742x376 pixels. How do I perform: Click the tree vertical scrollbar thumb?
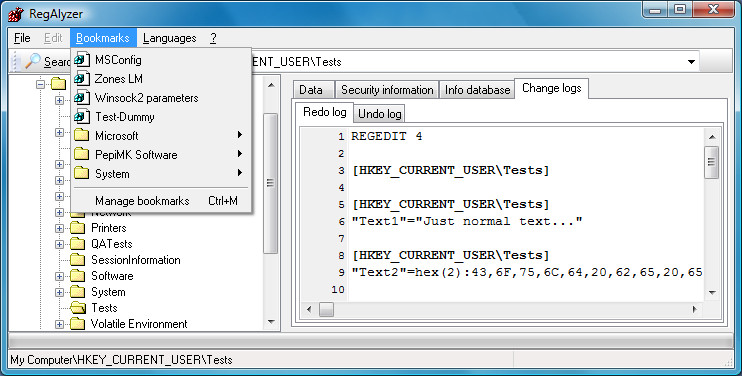[x=271, y=184]
